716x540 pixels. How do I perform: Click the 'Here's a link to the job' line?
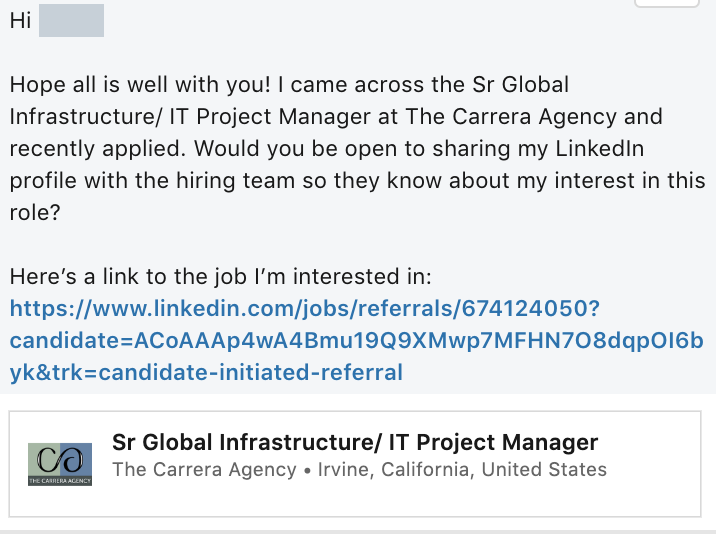point(221,277)
